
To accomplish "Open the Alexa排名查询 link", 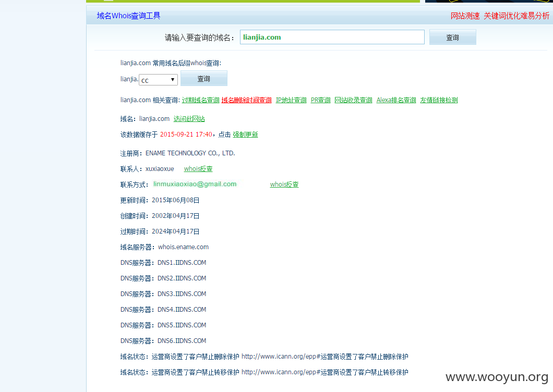I will tap(396, 100).
